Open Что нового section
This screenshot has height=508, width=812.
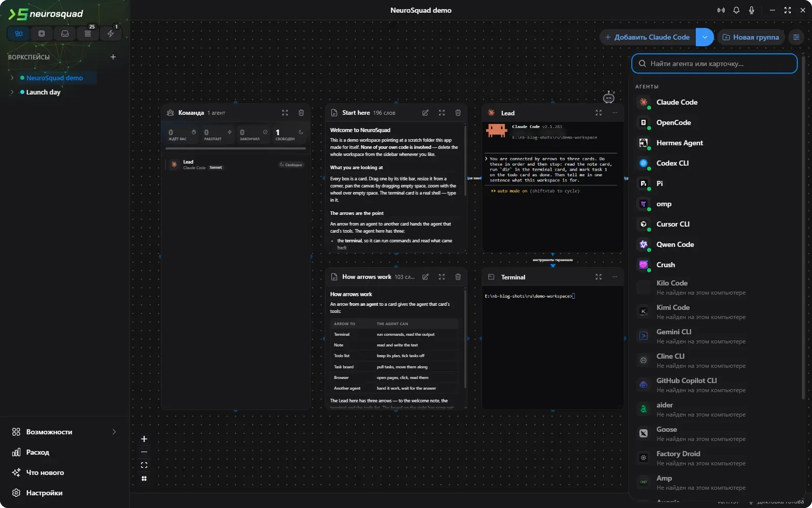coord(65,472)
